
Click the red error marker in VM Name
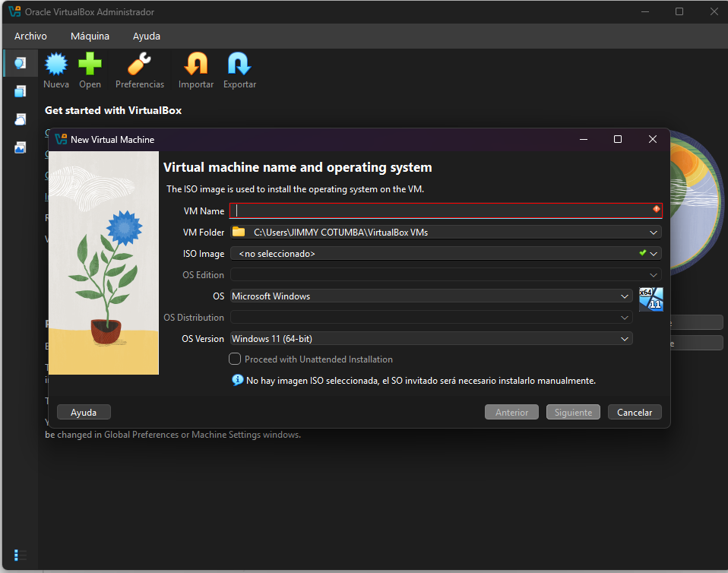tap(656, 209)
